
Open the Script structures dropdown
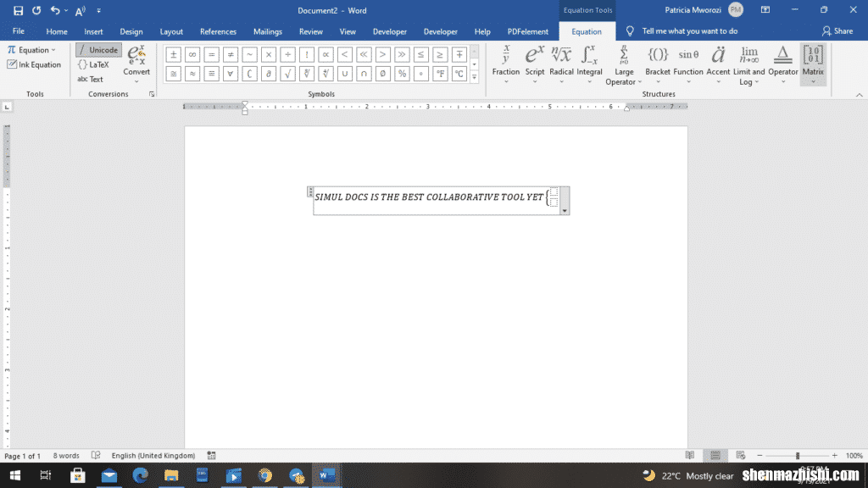[535, 64]
